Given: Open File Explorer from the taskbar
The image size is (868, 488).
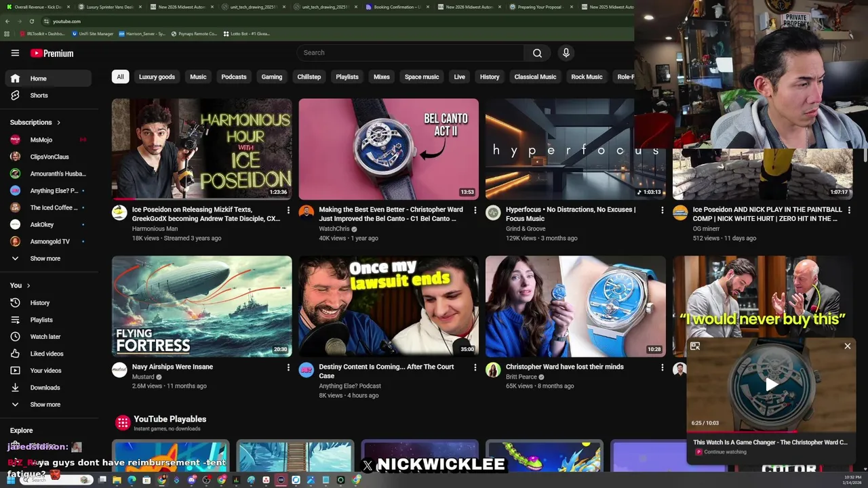Looking at the screenshot, I should click(x=117, y=480).
